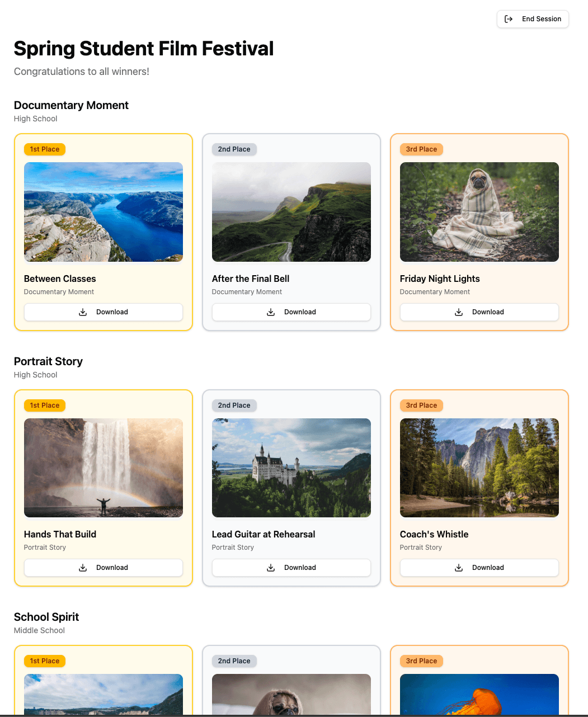
Task: Click 'Congratulations to all winners!' subtitle
Action: tap(82, 72)
